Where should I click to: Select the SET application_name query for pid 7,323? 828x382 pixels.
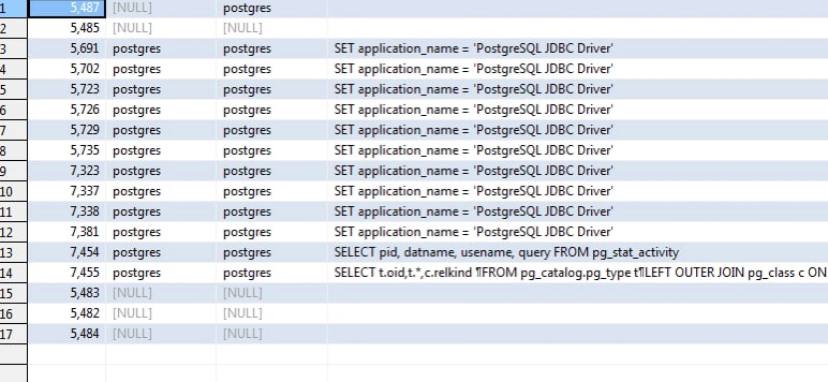[577, 171]
